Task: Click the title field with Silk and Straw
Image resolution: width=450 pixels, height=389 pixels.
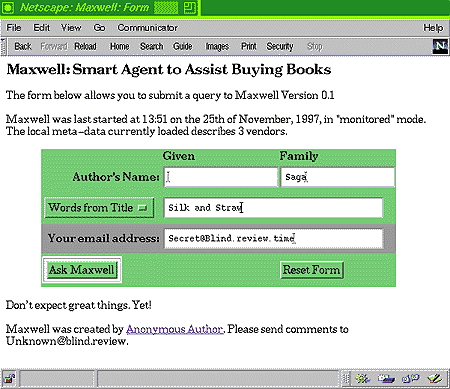Action: coord(273,208)
